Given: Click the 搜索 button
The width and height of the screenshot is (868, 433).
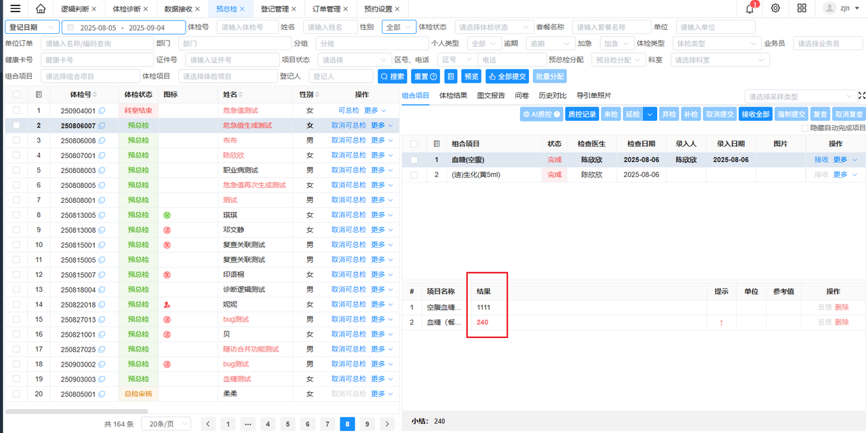Looking at the screenshot, I should click(392, 77).
